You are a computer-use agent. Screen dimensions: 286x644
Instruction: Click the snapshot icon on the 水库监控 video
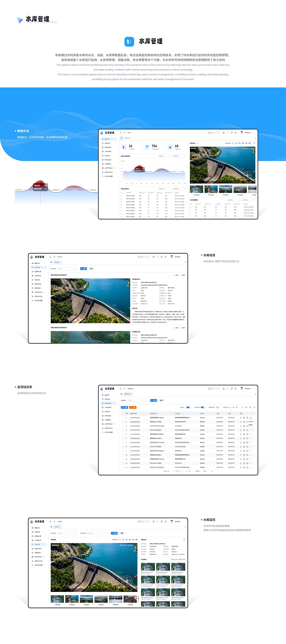(x=131, y=590)
